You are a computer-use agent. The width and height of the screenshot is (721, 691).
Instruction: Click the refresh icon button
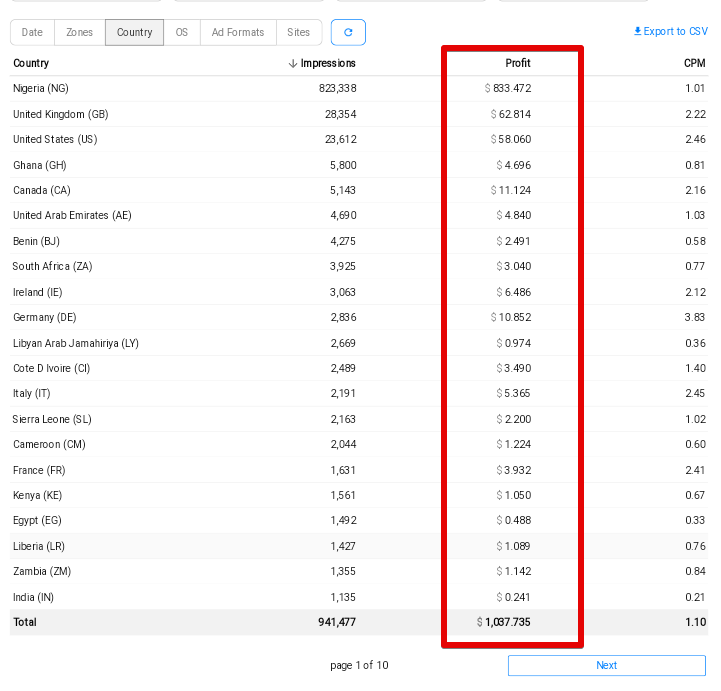point(348,32)
